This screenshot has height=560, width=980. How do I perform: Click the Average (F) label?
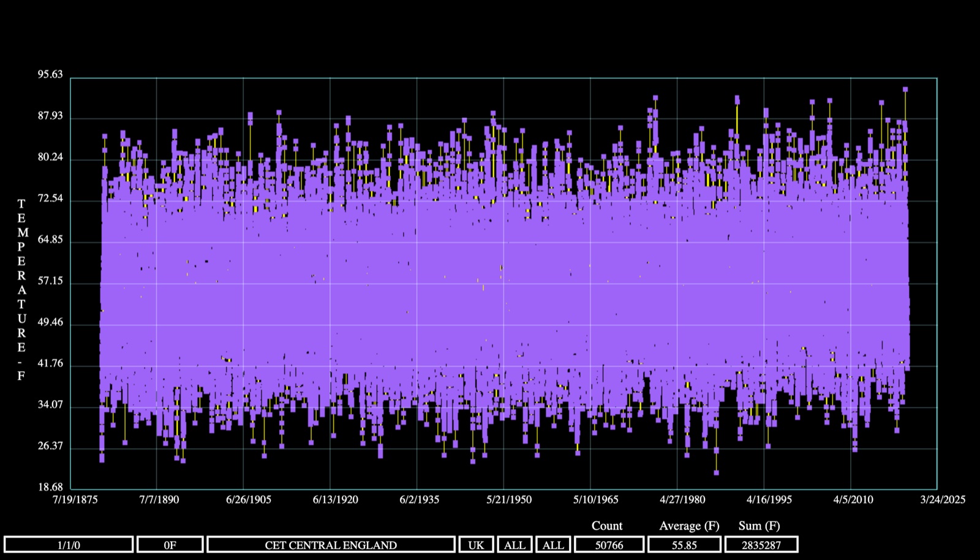coord(689,526)
